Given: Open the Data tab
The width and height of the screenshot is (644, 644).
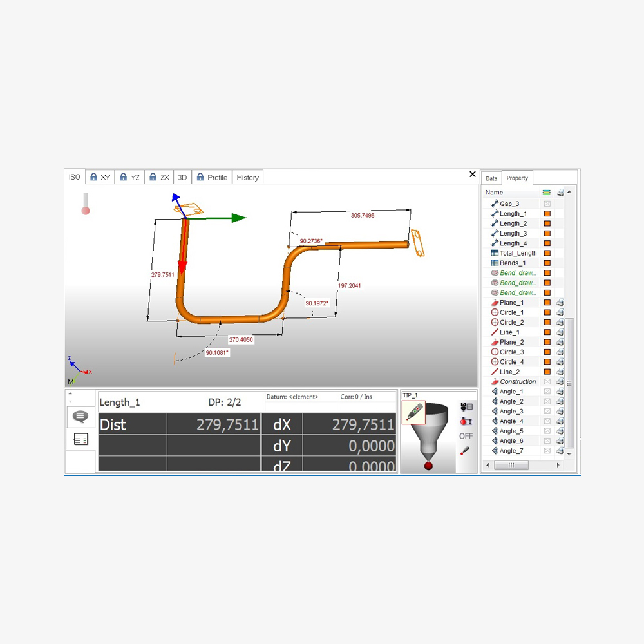Looking at the screenshot, I should [491, 178].
